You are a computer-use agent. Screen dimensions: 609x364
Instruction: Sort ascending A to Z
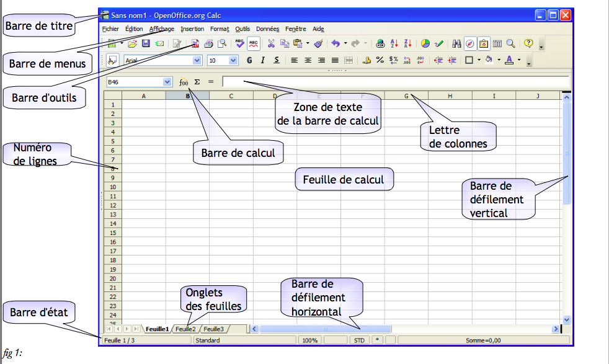[x=394, y=43]
